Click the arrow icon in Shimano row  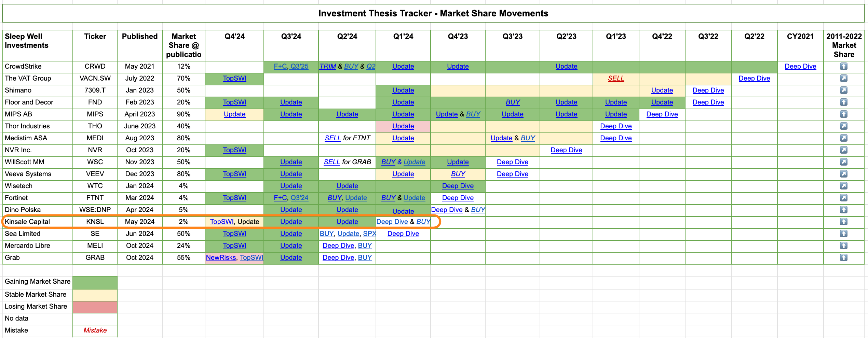[x=843, y=90]
